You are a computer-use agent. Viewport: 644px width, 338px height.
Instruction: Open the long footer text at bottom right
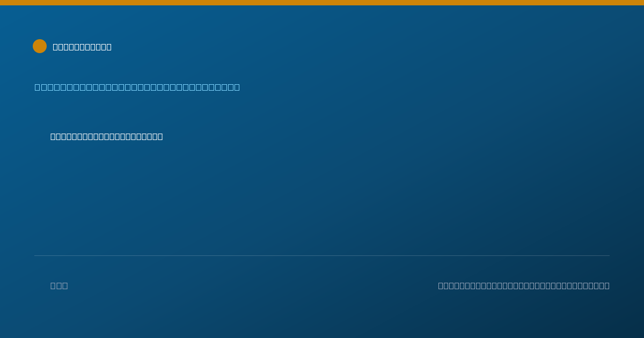(524, 285)
